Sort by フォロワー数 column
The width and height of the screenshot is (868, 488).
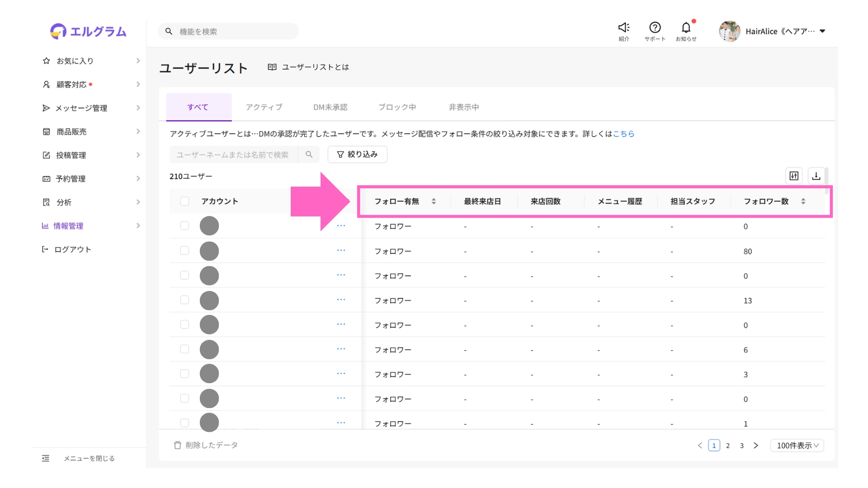[x=803, y=201]
